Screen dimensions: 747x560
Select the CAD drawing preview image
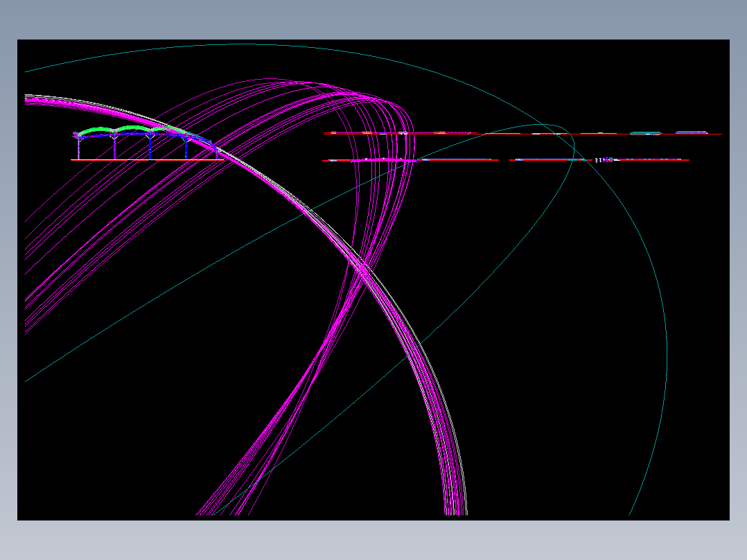point(373,280)
